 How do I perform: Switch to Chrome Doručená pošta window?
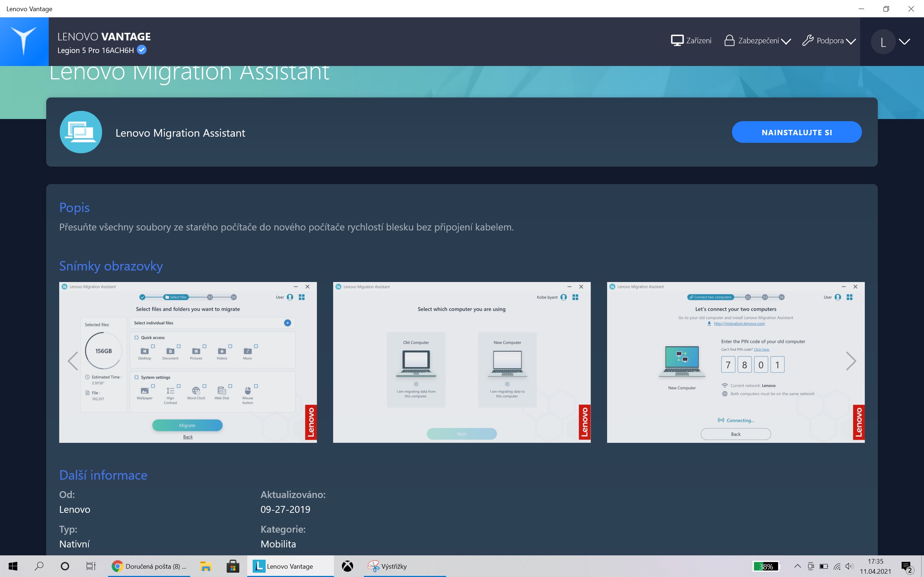coord(149,566)
